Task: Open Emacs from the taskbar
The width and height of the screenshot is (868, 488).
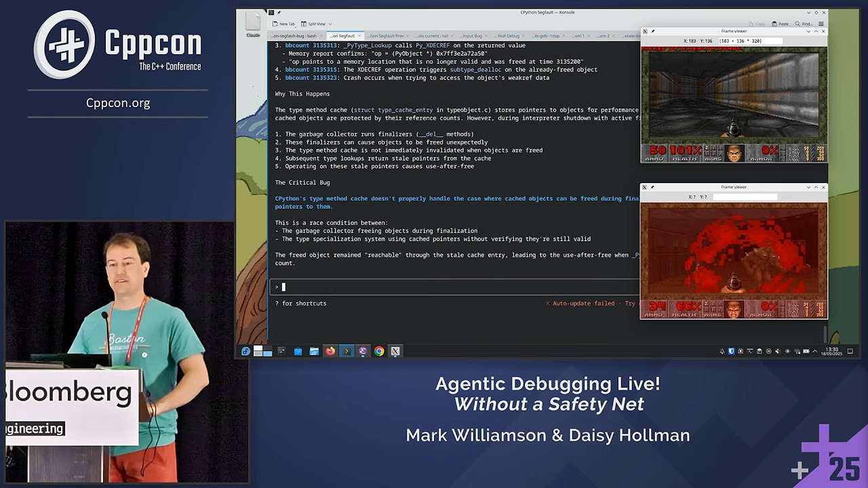Action: pyautogui.click(x=363, y=351)
